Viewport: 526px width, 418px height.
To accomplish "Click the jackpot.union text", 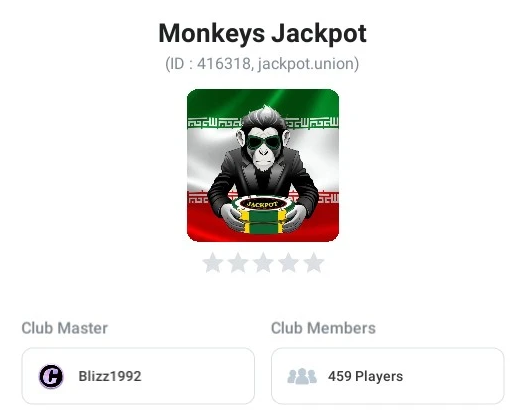I will point(306,64).
